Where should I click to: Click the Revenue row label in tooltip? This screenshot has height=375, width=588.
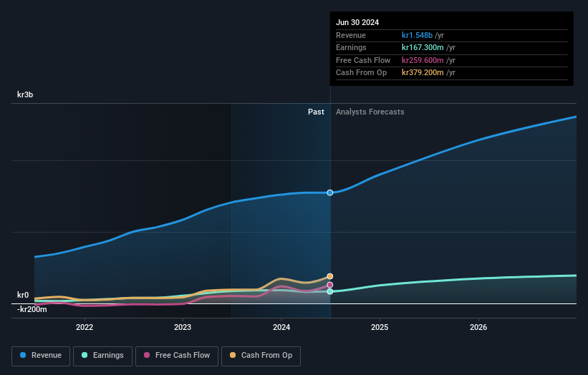[x=351, y=35]
